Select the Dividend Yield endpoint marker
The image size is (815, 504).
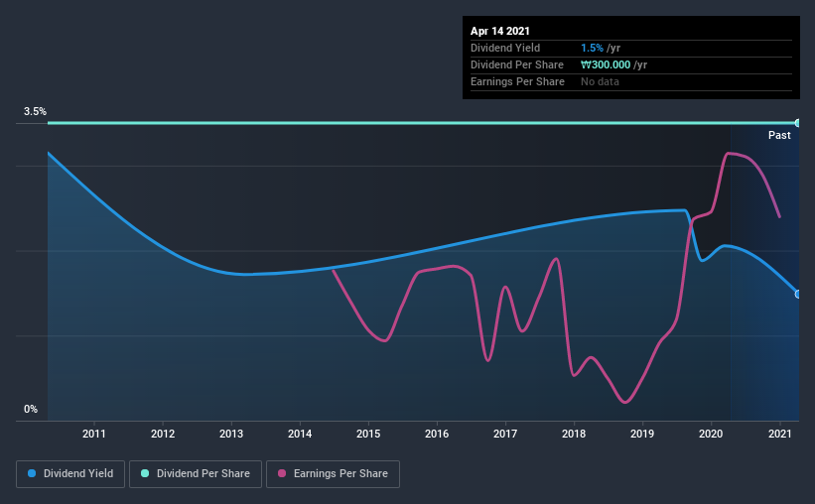(x=797, y=294)
